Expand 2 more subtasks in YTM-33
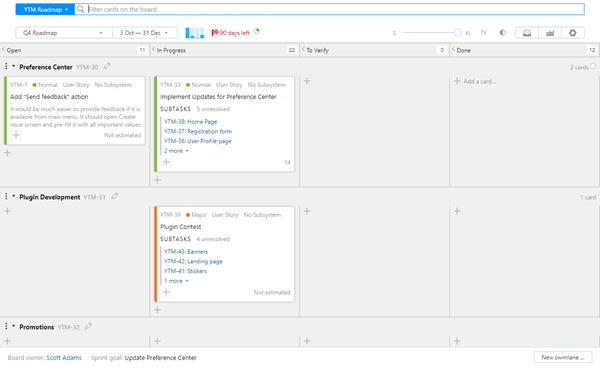Image resolution: width=600 pixels, height=374 pixels. click(x=176, y=151)
